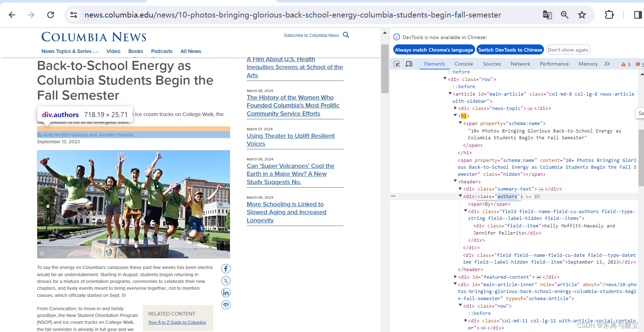Reload the current page

[51, 15]
